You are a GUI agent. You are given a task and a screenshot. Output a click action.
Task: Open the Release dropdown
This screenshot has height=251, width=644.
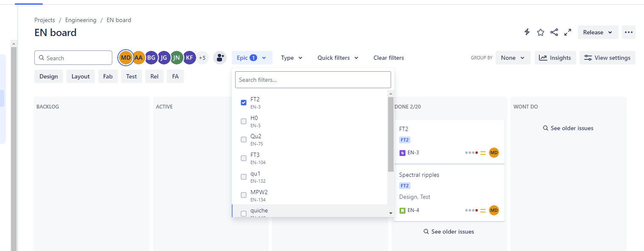click(598, 32)
